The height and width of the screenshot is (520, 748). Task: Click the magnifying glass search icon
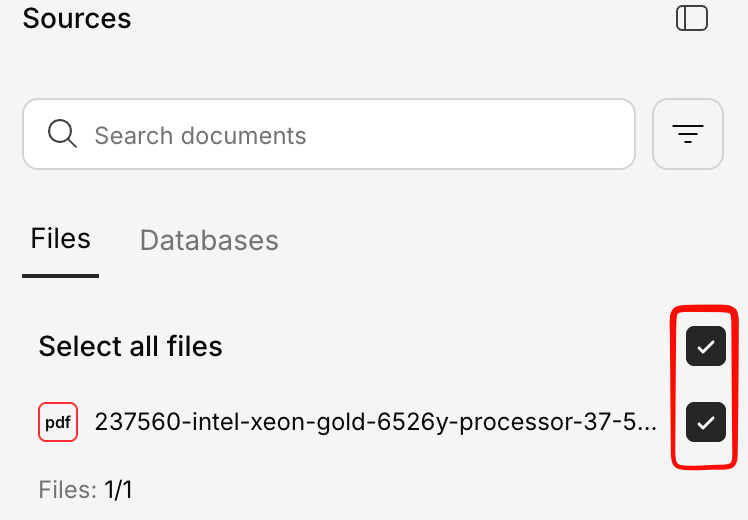(x=62, y=134)
